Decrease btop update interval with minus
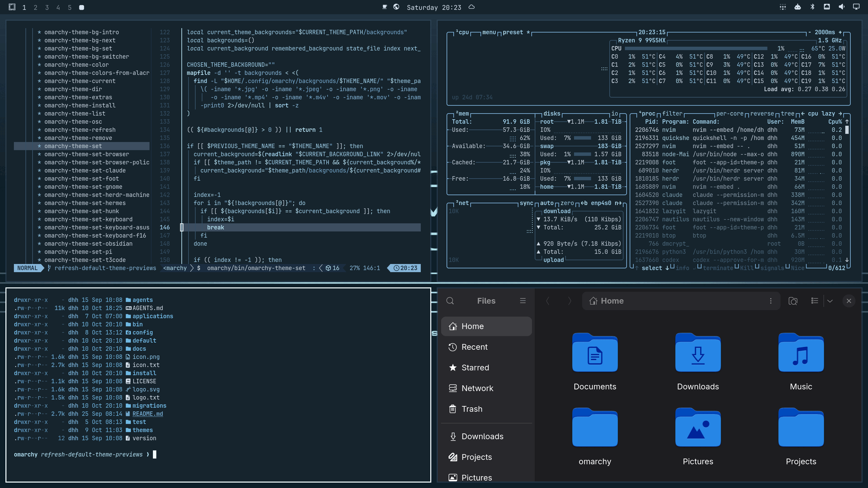 pyautogui.click(x=810, y=32)
